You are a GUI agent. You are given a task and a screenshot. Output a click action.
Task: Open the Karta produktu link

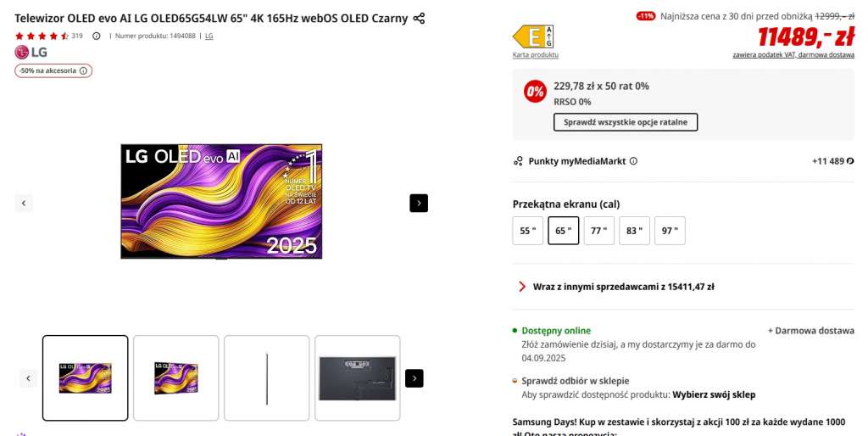(536, 55)
